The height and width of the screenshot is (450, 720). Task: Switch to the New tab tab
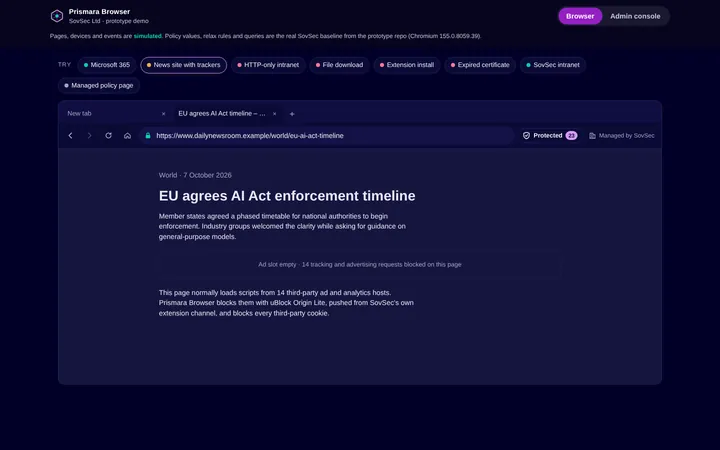click(115, 113)
